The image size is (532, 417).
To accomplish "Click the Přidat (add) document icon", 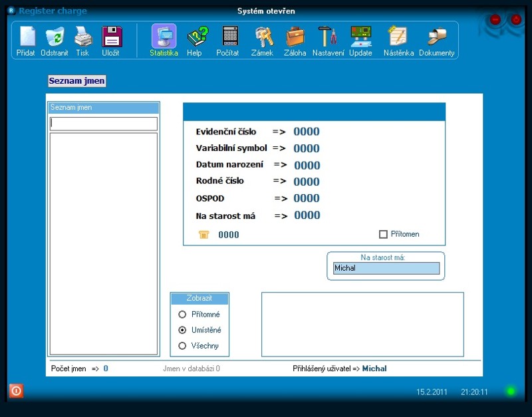I will pyautogui.click(x=27, y=37).
